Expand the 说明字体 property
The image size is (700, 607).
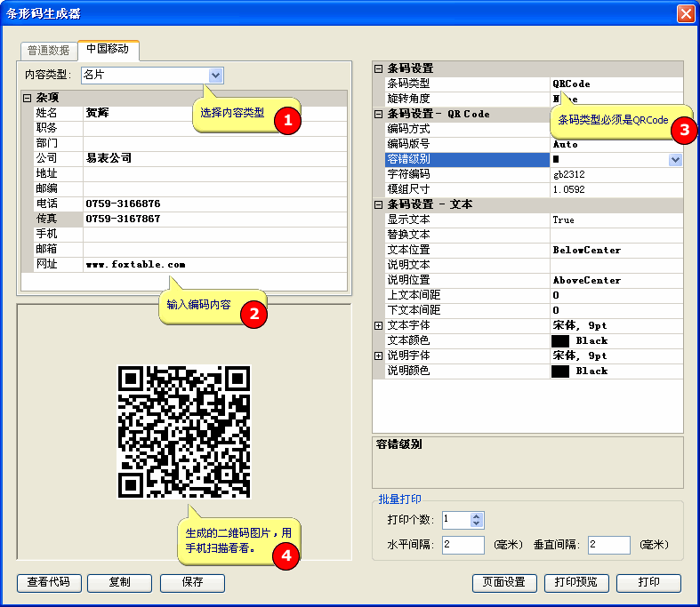pyautogui.click(x=378, y=355)
